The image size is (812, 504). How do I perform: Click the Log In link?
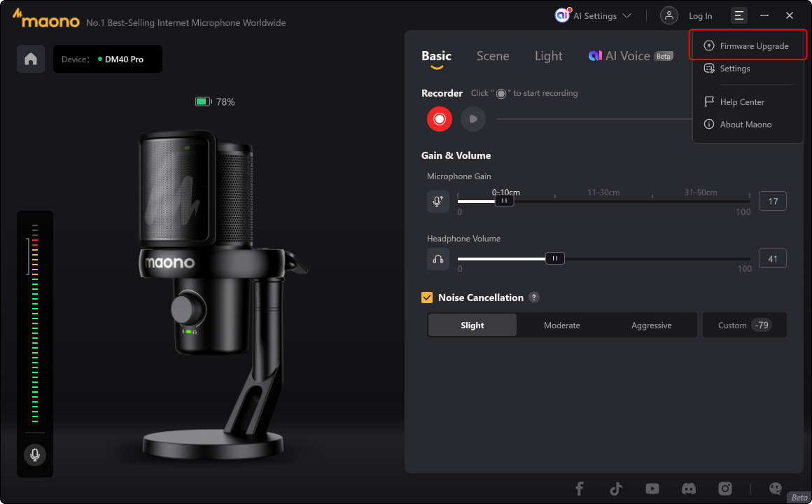(700, 16)
